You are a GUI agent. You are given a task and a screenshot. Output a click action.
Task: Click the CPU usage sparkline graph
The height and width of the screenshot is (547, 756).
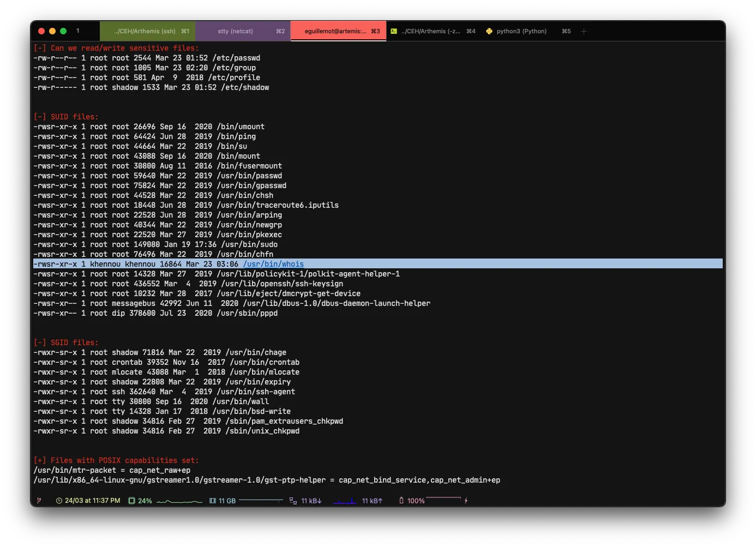pyautogui.click(x=179, y=501)
